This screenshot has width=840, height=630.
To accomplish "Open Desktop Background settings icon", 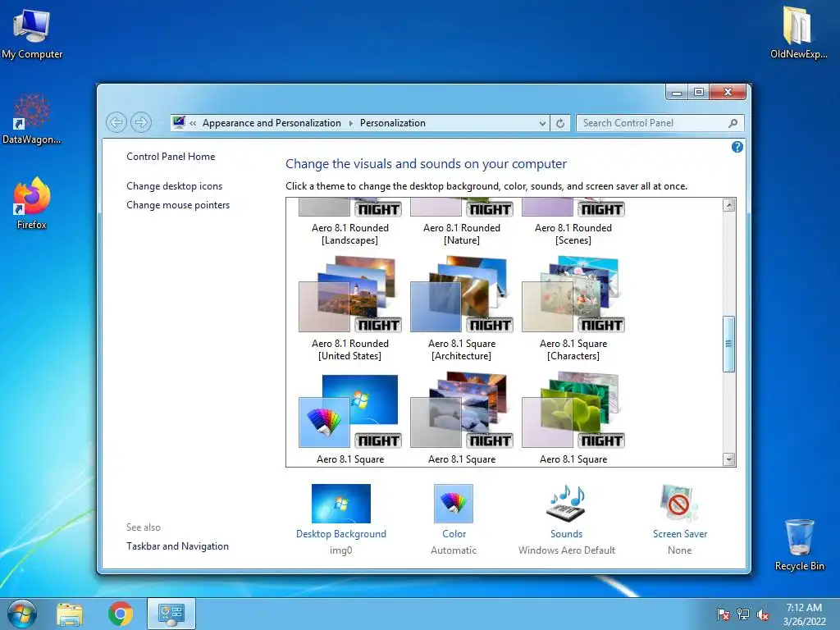I will point(340,504).
